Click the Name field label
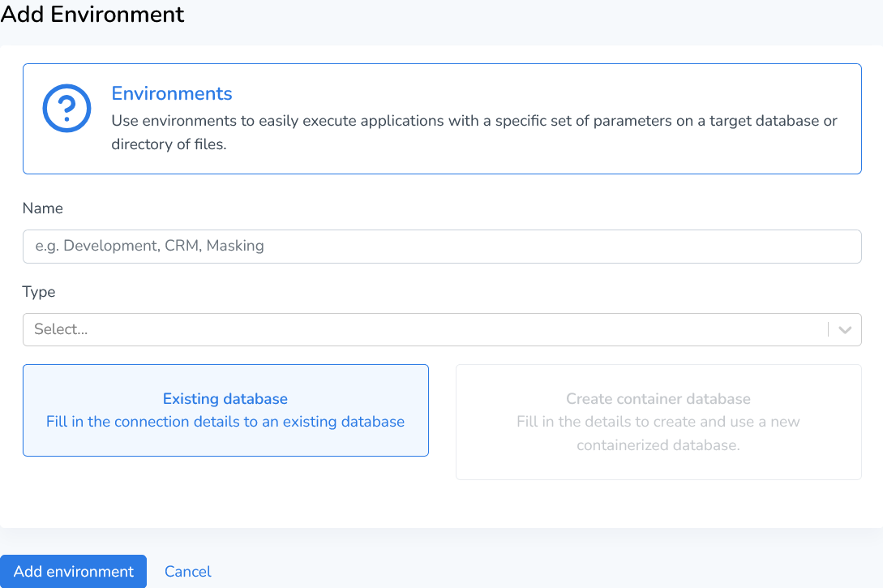Viewport: 883px width, 588px height. [x=42, y=208]
